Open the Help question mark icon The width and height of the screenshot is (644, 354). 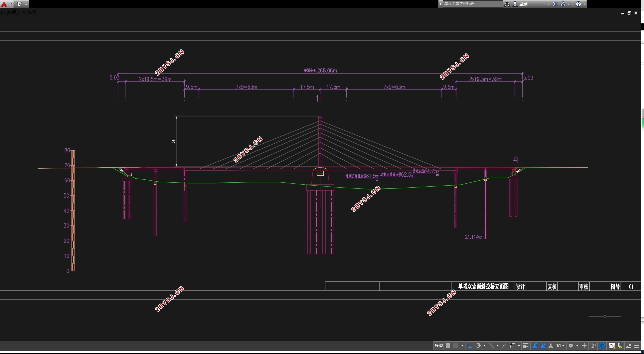(579, 4)
